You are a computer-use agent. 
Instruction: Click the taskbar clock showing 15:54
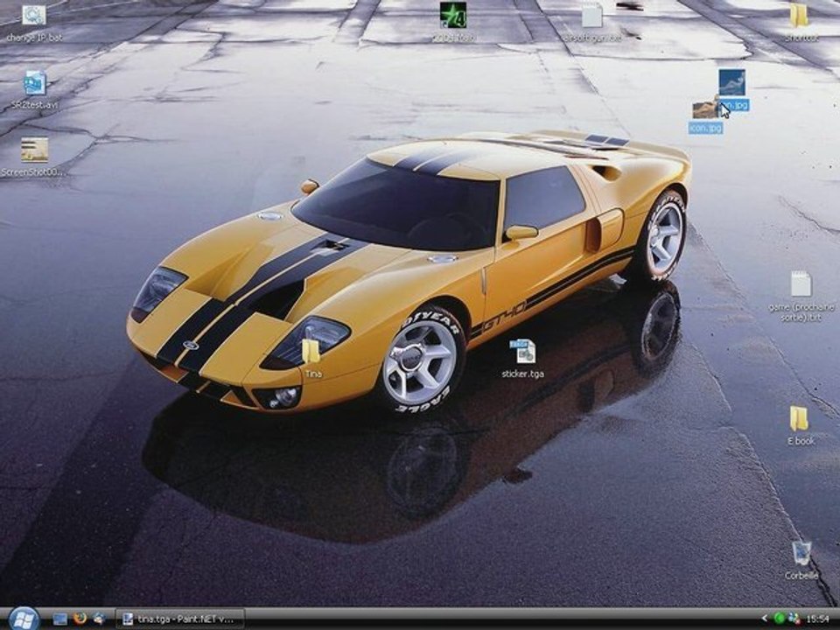coord(817,619)
